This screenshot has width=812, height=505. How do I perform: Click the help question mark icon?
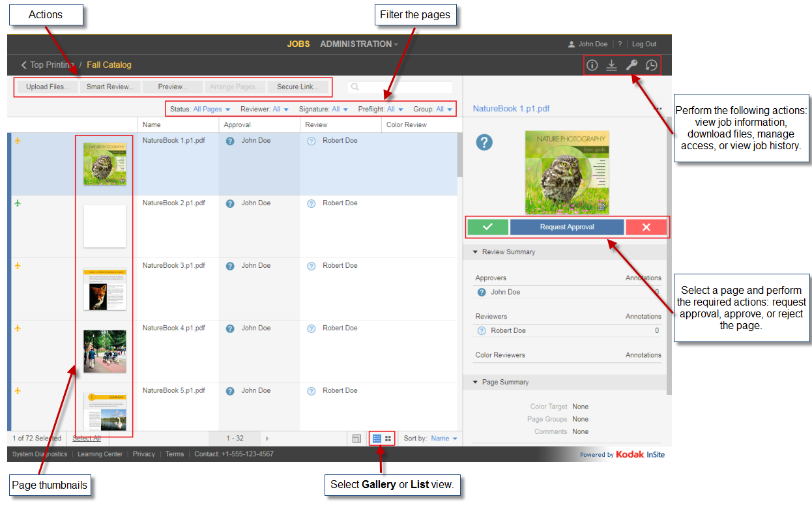tap(620, 44)
